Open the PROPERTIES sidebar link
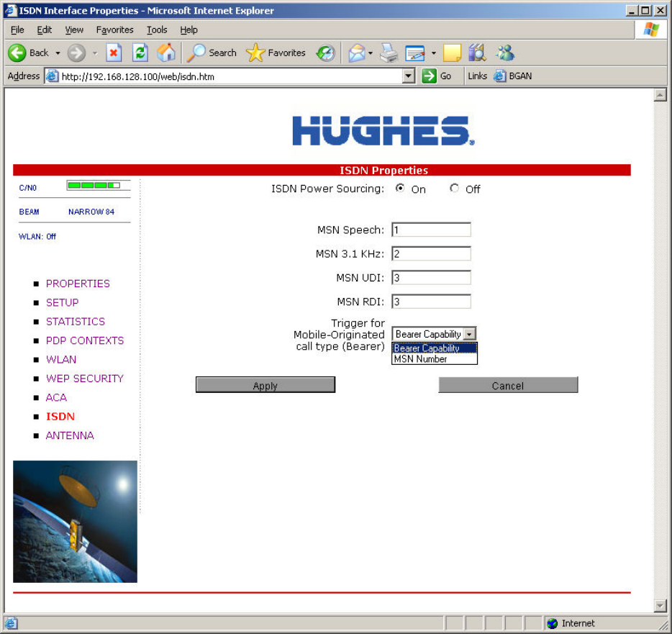The width and height of the screenshot is (672, 634). pos(78,284)
